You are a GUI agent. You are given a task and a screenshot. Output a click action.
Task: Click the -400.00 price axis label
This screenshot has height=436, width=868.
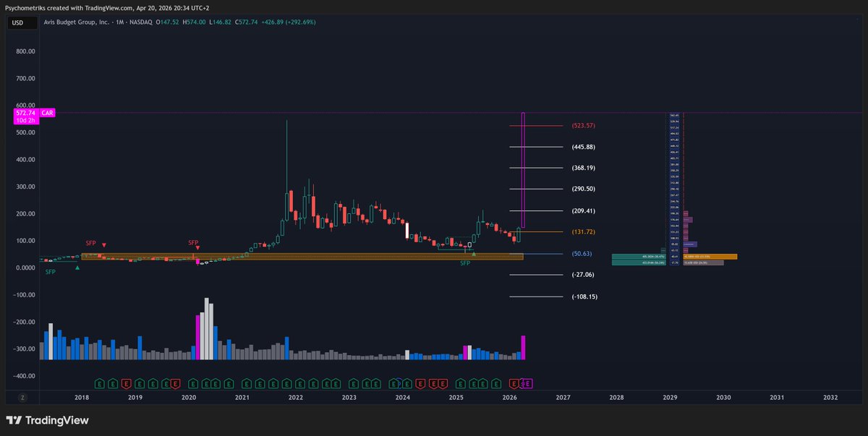[x=25, y=376]
